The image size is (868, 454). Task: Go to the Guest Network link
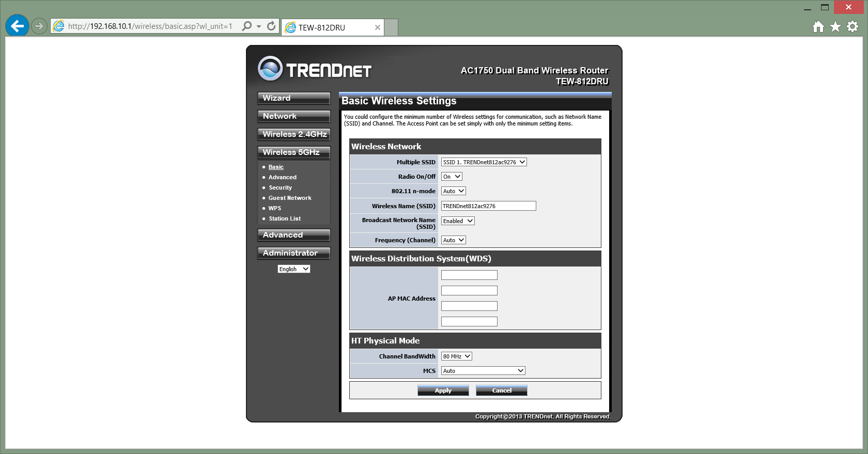tap(290, 198)
